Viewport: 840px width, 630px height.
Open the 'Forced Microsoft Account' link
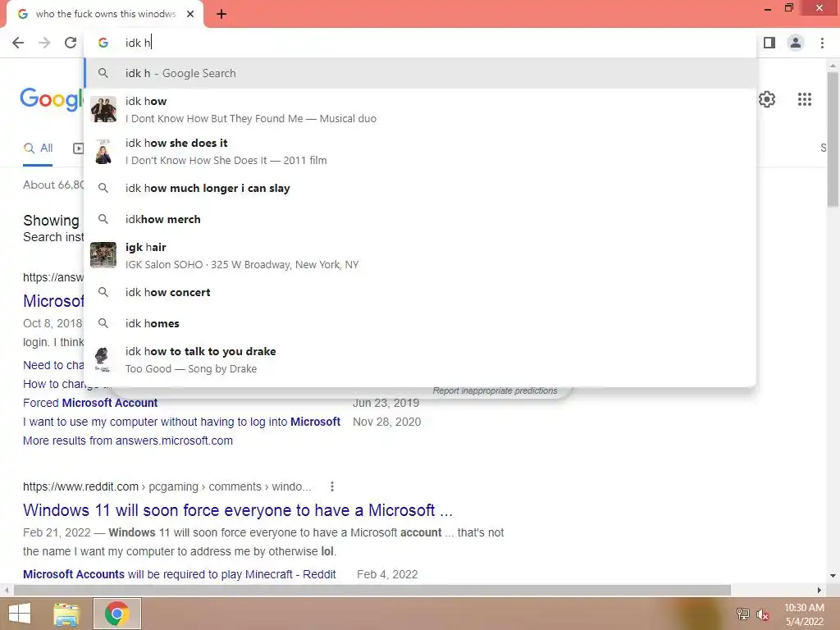90,403
